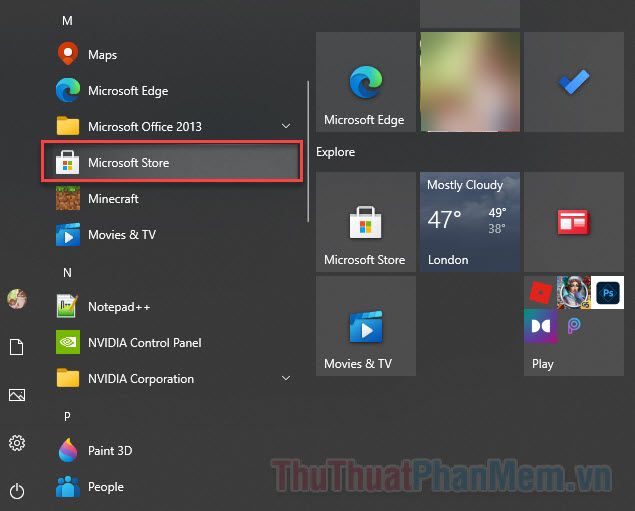
Task: Open the Photoshop icon in Play tile
Action: pos(607,292)
